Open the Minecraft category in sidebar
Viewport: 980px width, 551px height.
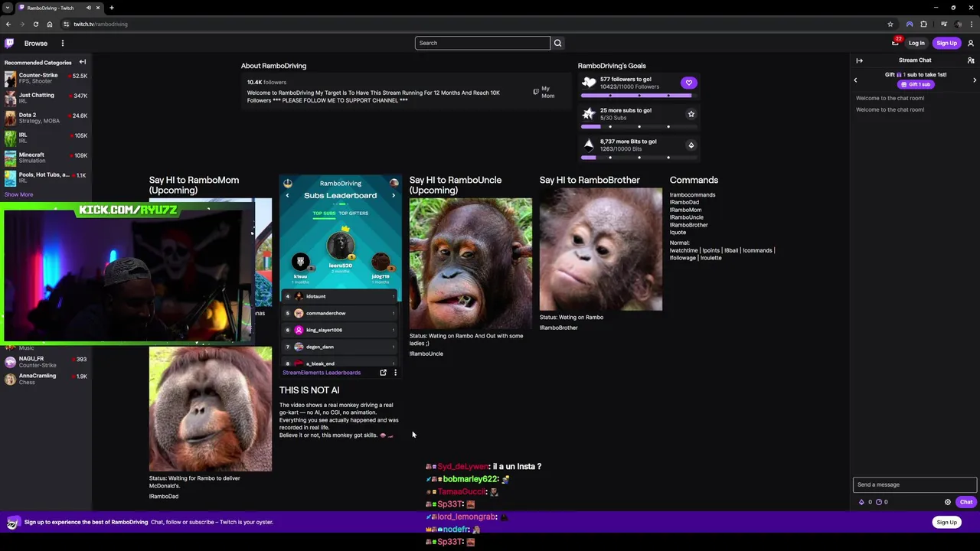(46, 158)
